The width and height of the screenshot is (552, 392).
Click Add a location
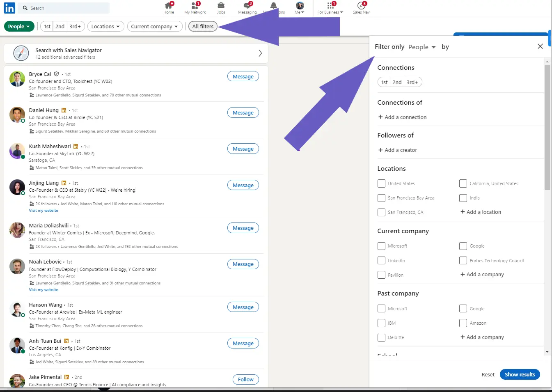click(481, 212)
